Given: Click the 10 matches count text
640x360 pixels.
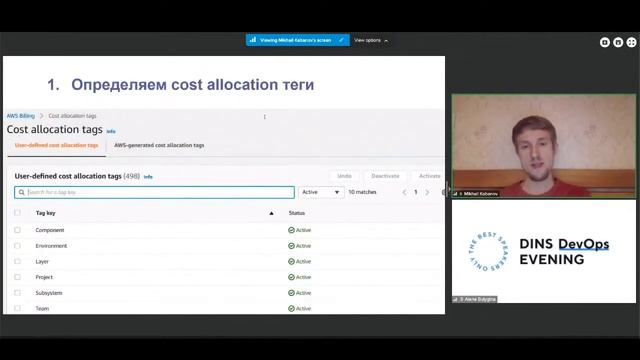Looking at the screenshot, I should [362, 192].
